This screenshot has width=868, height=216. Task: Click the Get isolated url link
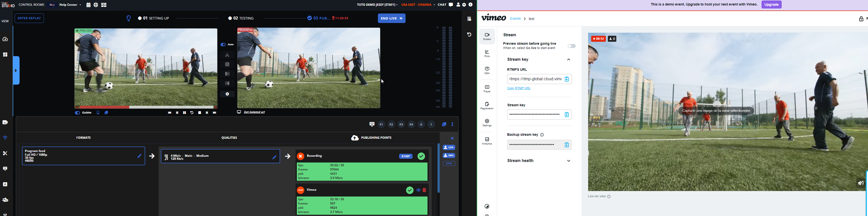[254, 112]
